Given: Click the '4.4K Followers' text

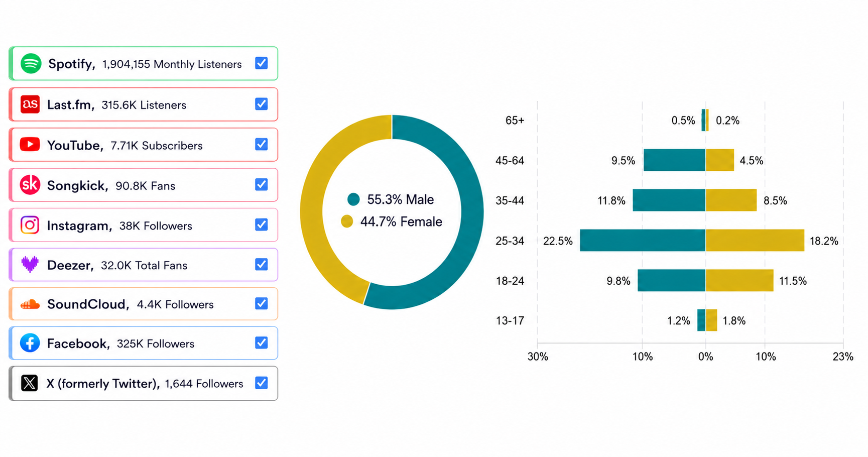Looking at the screenshot, I should [175, 305].
